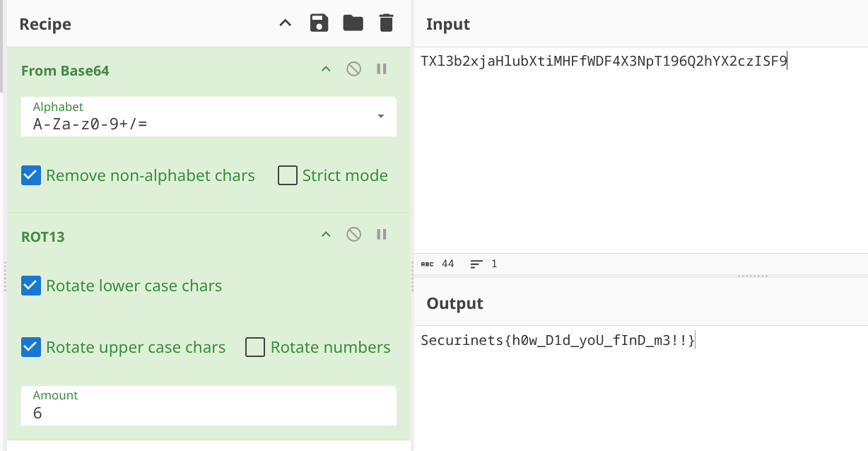Uncheck Remove non-alphabet chars
Viewport: 868px width, 451px height.
pyautogui.click(x=31, y=175)
